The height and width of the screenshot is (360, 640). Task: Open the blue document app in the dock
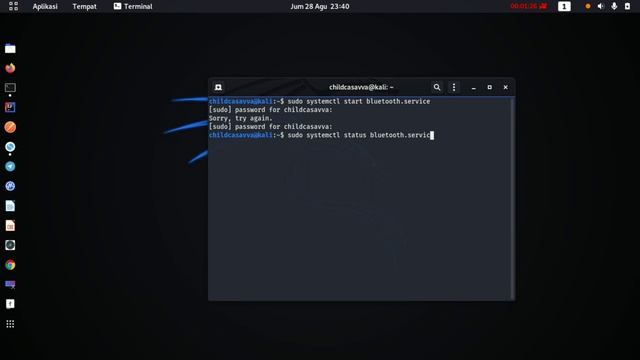[10, 206]
